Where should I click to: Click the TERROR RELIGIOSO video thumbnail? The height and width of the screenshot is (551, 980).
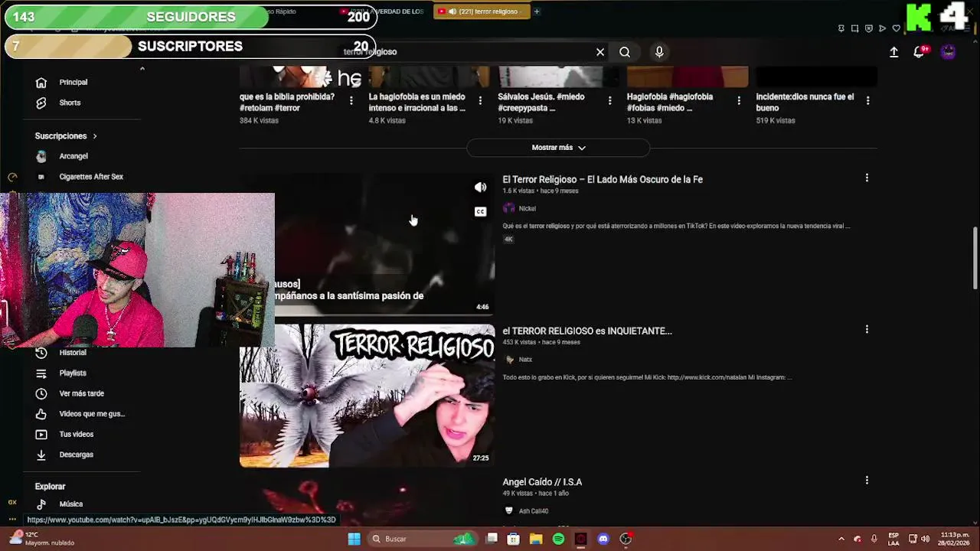click(x=367, y=396)
